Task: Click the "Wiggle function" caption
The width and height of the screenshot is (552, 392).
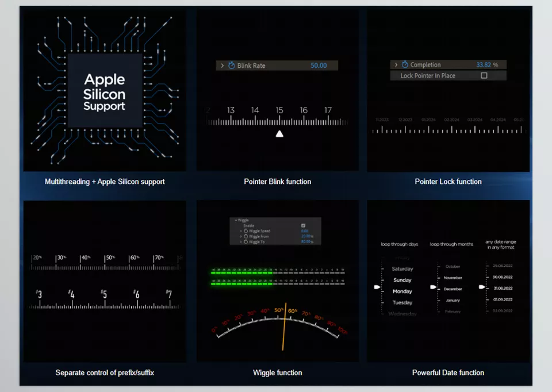Action: pos(277,372)
